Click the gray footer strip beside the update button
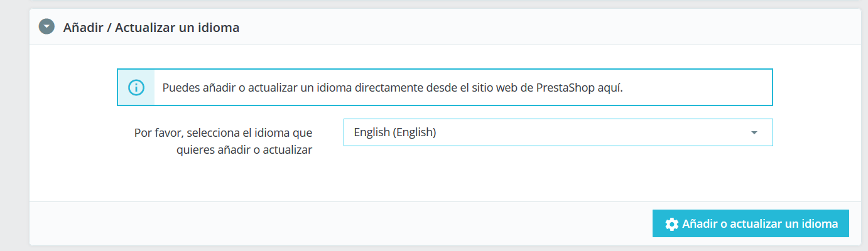This screenshot has width=868, height=251. coord(339,223)
